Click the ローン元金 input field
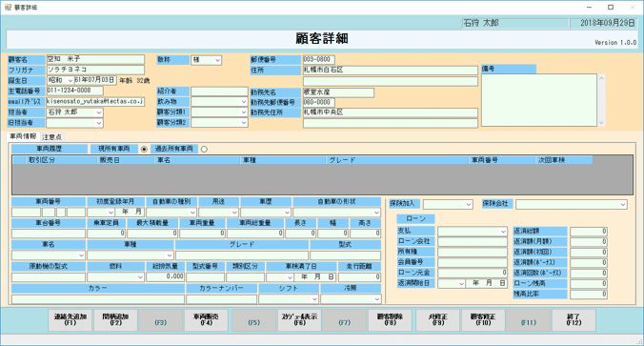This screenshot has height=346, width=644. (x=473, y=273)
